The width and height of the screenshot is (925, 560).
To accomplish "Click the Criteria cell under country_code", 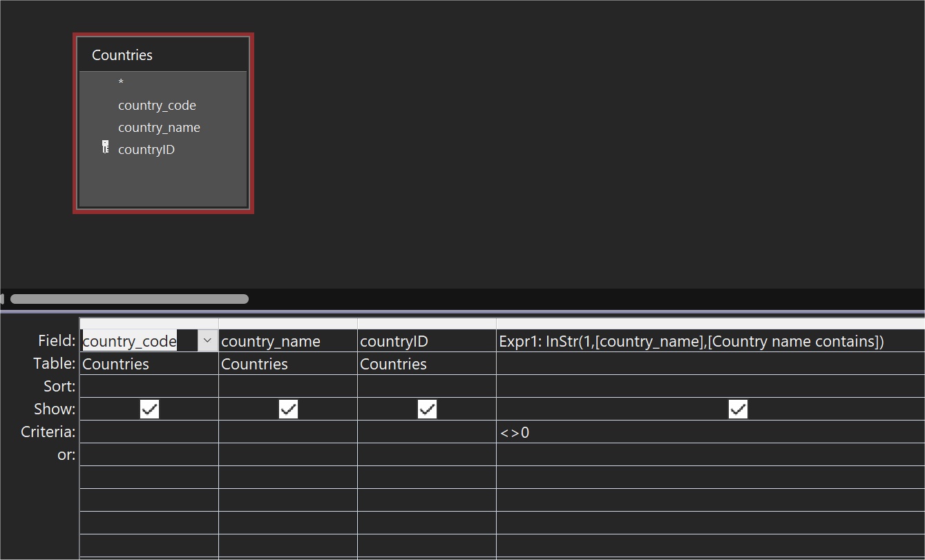I will click(x=149, y=432).
